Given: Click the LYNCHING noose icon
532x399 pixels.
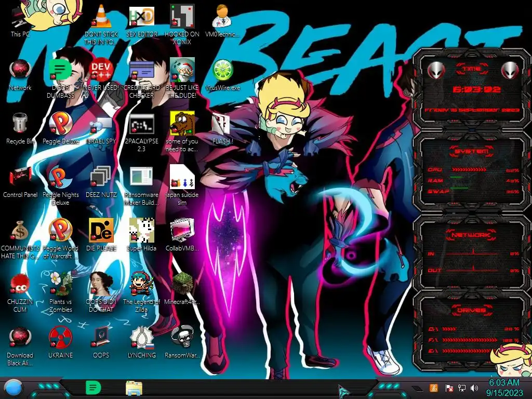Looking at the screenshot, I should (x=141, y=342).
